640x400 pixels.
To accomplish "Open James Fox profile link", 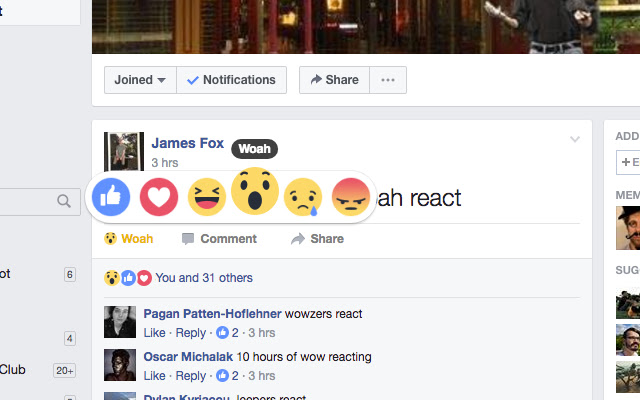I will [188, 143].
